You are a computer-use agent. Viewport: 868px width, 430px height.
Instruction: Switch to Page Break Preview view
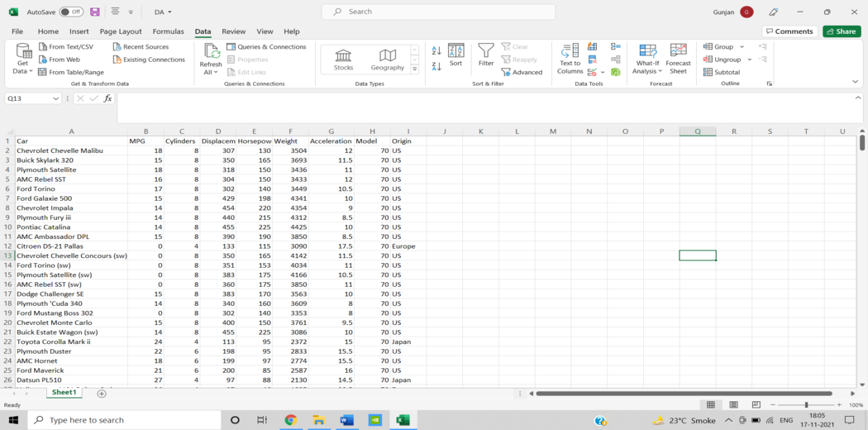(756, 405)
